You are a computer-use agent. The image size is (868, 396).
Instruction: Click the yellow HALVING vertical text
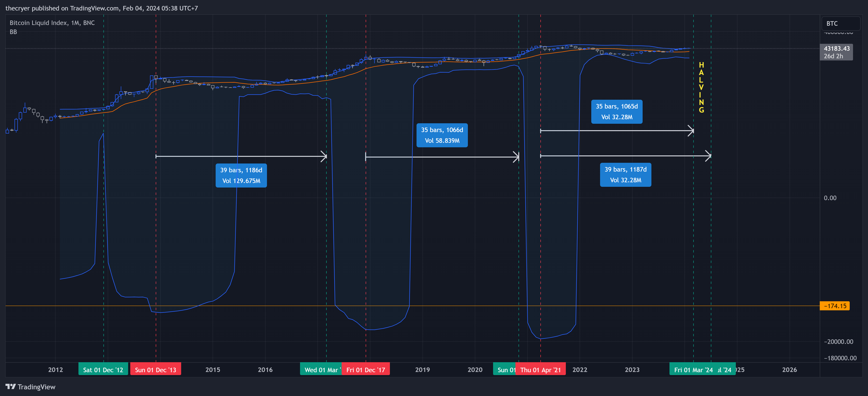click(x=701, y=87)
